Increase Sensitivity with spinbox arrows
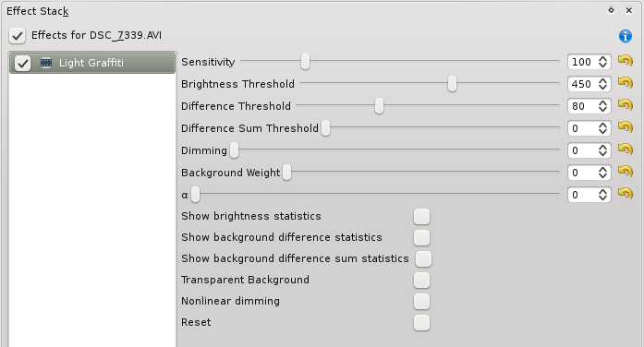Viewport: 644px width, 347px height. 602,59
